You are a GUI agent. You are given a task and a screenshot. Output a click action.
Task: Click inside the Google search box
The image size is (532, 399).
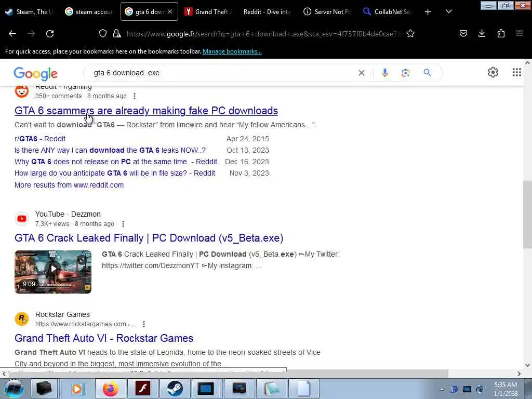tap(220, 73)
